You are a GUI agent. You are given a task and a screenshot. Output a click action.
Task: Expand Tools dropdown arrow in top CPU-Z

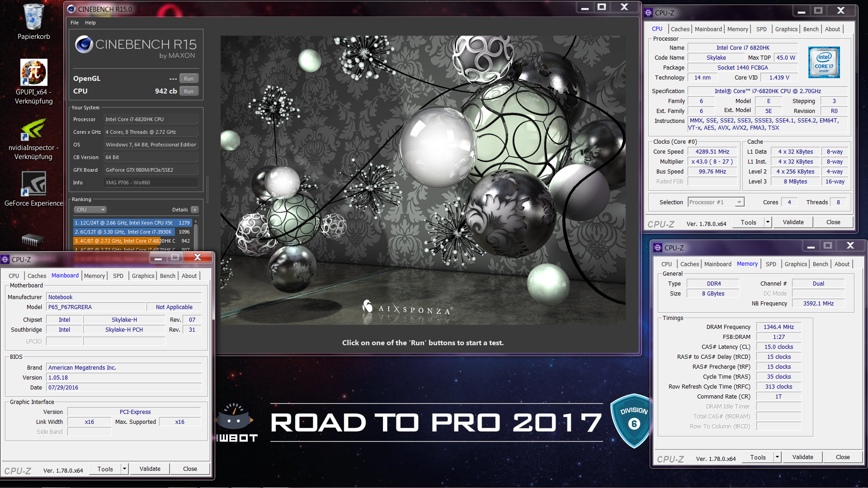[768, 222]
